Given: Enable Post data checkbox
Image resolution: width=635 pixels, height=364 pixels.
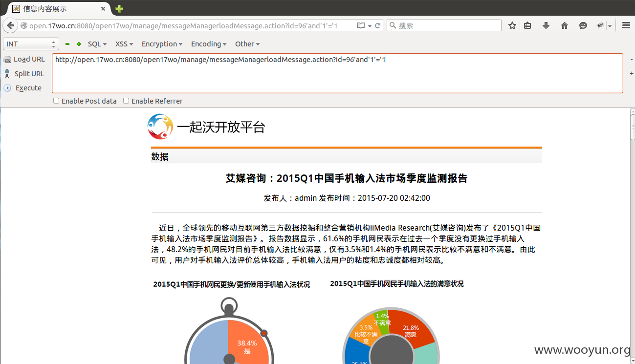Looking at the screenshot, I should pos(56,101).
